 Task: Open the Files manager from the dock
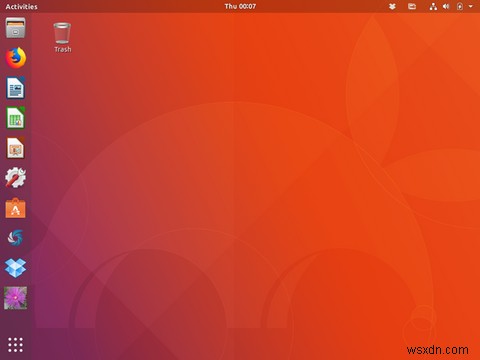pos(15,28)
